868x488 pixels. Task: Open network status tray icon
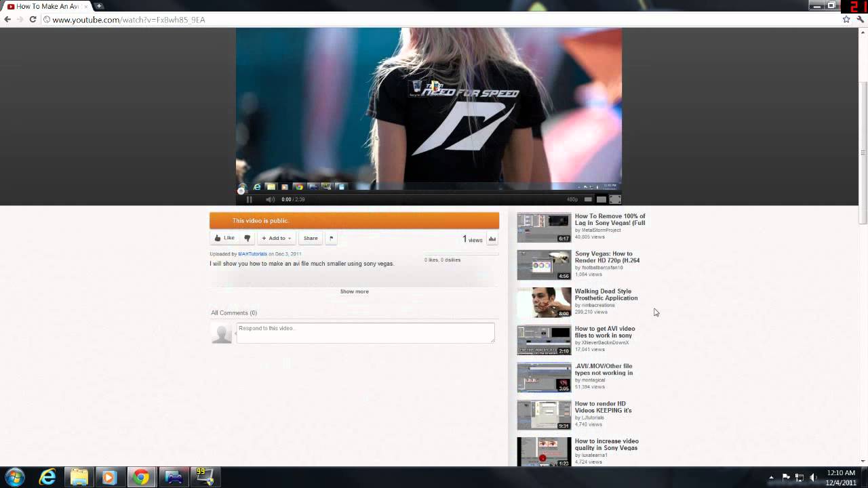(800, 478)
